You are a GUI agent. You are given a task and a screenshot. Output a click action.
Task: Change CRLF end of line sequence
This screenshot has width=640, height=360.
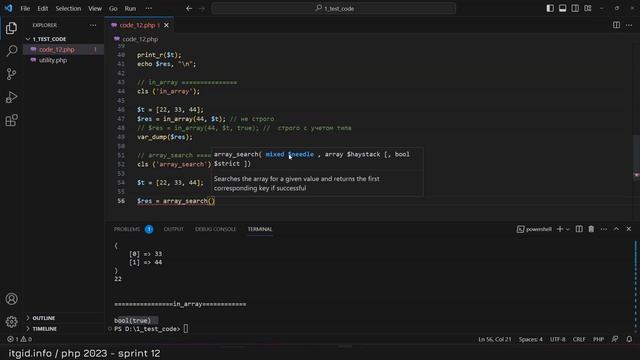click(x=579, y=339)
